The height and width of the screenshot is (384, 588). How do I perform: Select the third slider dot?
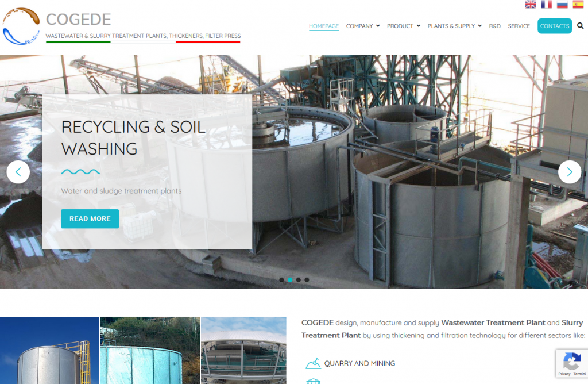(299, 279)
